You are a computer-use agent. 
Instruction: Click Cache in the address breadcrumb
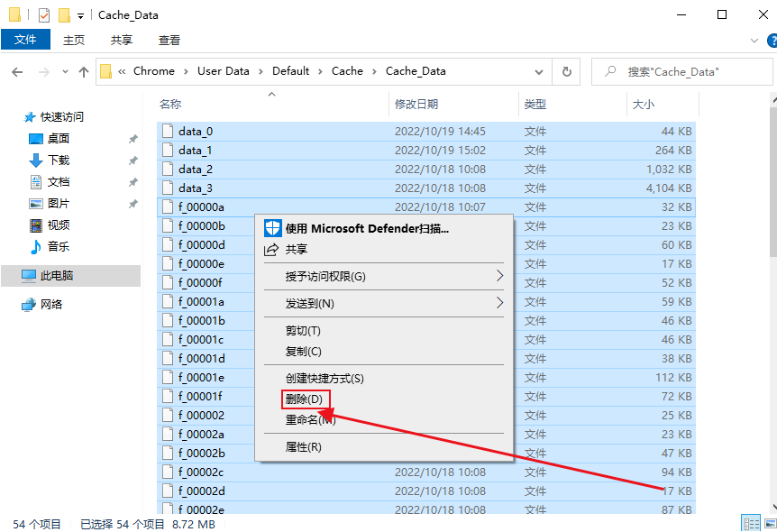click(347, 71)
